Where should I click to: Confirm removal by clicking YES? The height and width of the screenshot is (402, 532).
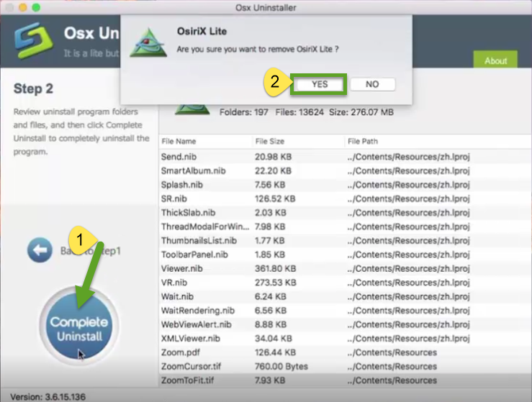320,84
